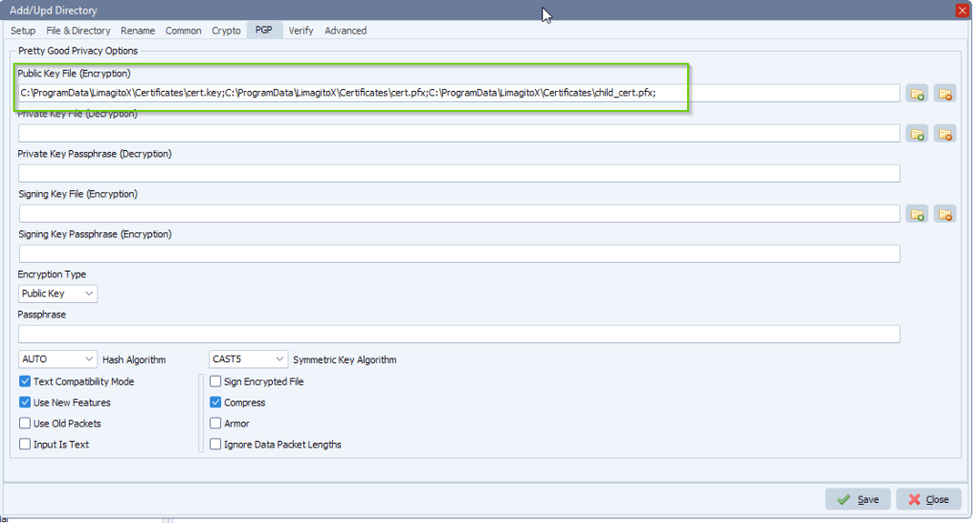Close the Add/Upd Directory window with the red X

point(962,10)
